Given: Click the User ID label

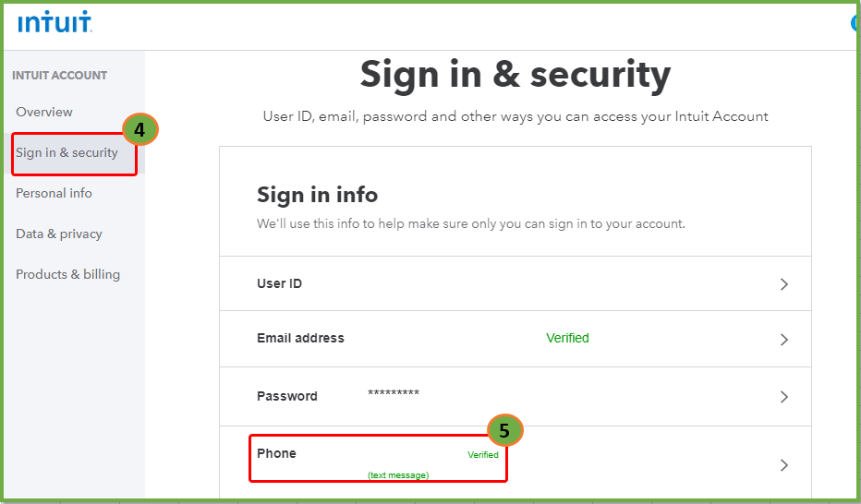Looking at the screenshot, I should (279, 283).
